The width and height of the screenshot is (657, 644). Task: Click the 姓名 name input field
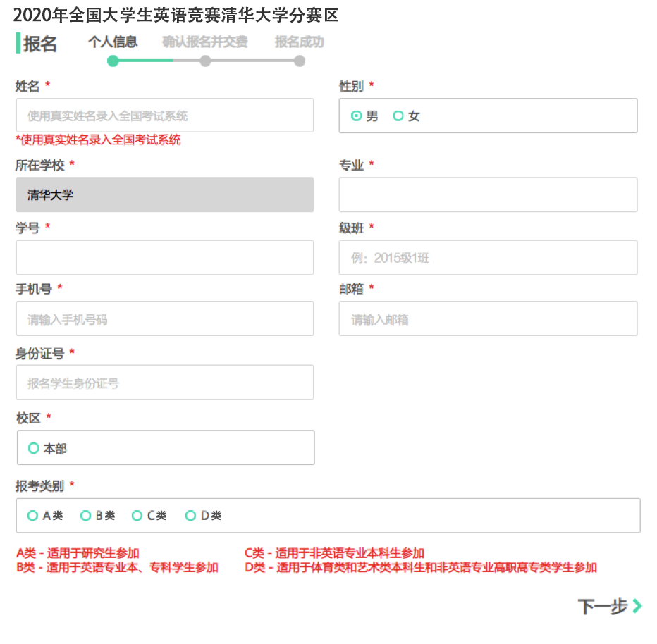[x=164, y=116]
